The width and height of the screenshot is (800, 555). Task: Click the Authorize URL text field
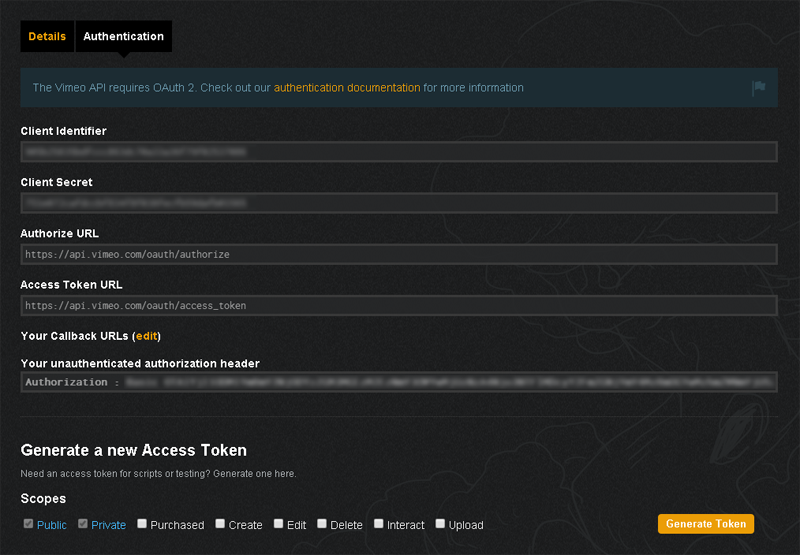(x=398, y=254)
